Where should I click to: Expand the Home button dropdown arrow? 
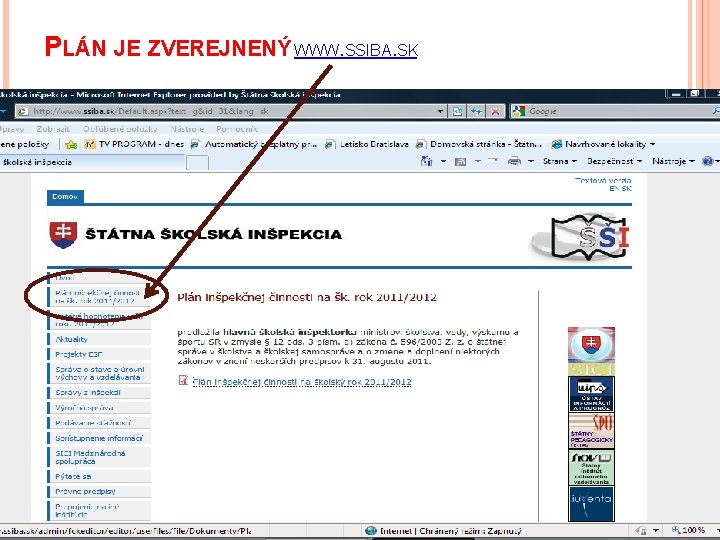tap(443, 161)
